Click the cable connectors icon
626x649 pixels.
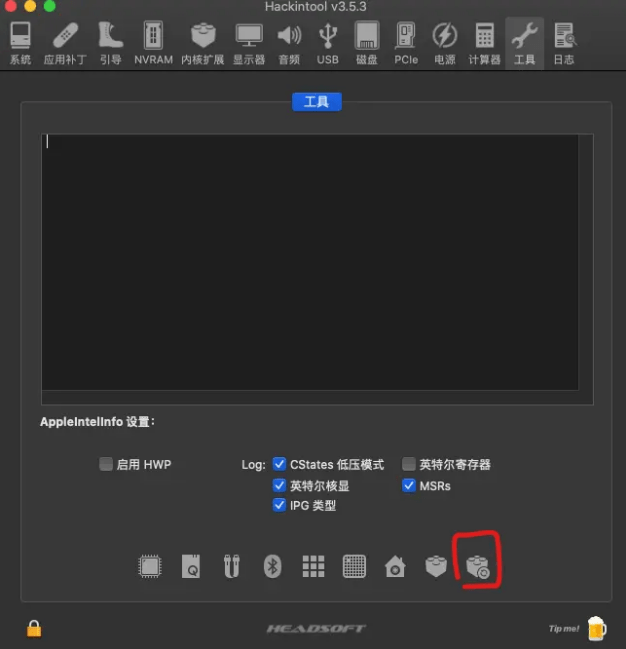pos(232,566)
